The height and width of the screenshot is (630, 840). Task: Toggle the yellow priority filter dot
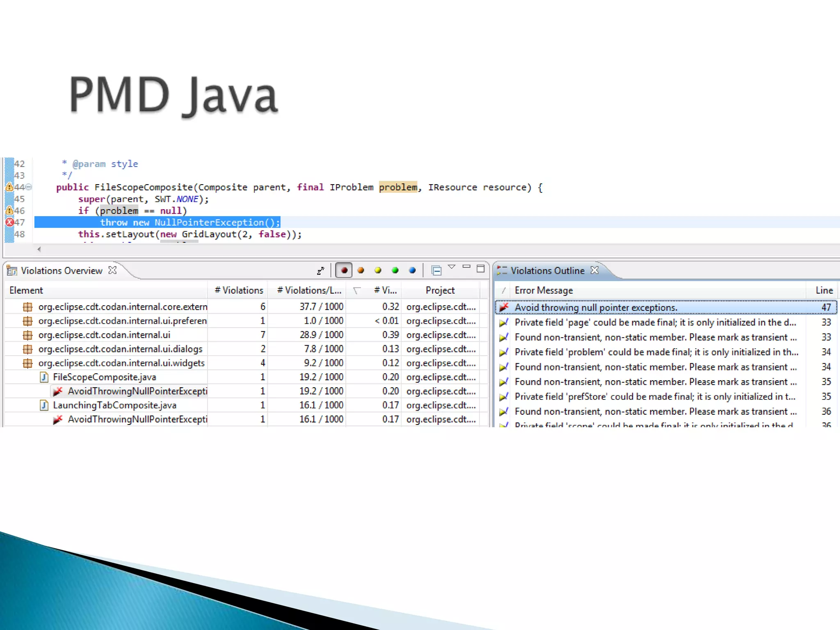click(378, 270)
